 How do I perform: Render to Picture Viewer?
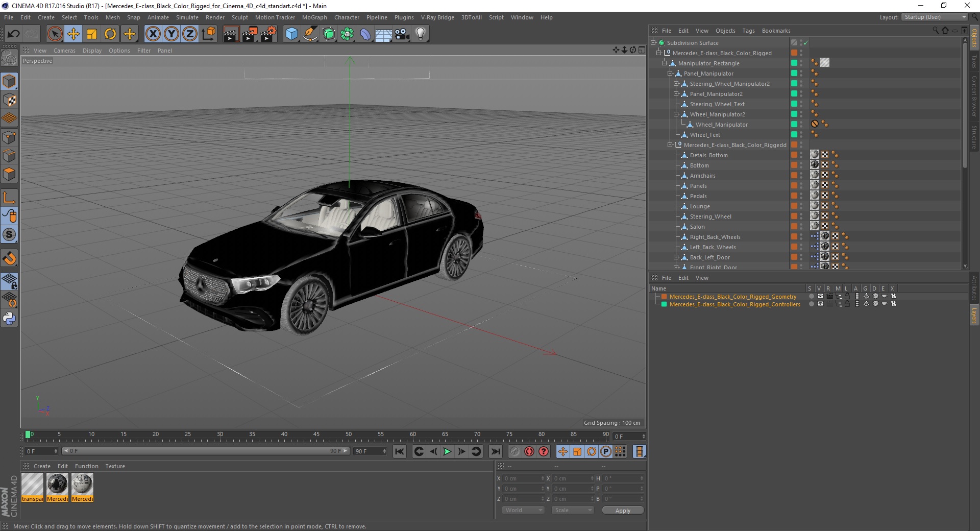pos(250,34)
